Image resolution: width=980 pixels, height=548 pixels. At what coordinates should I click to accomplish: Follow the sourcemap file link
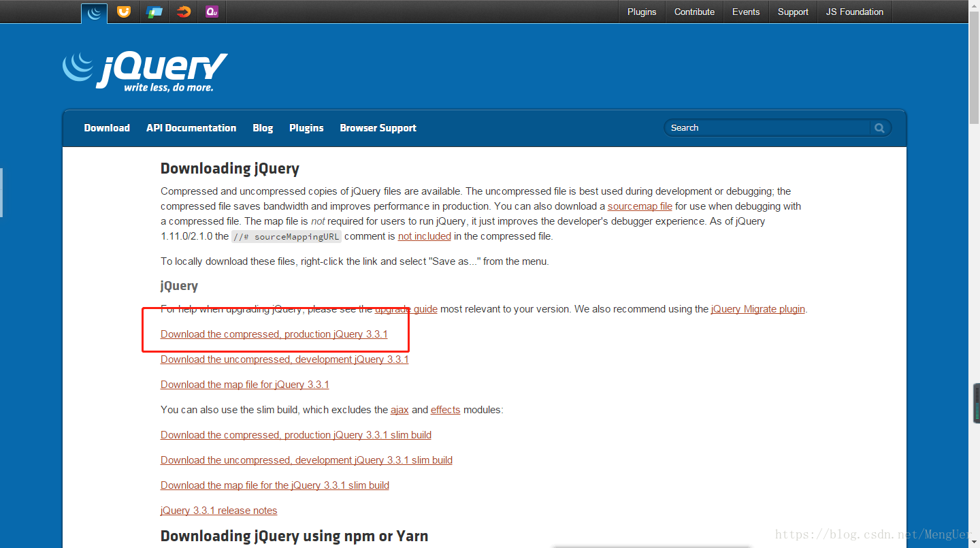click(640, 206)
